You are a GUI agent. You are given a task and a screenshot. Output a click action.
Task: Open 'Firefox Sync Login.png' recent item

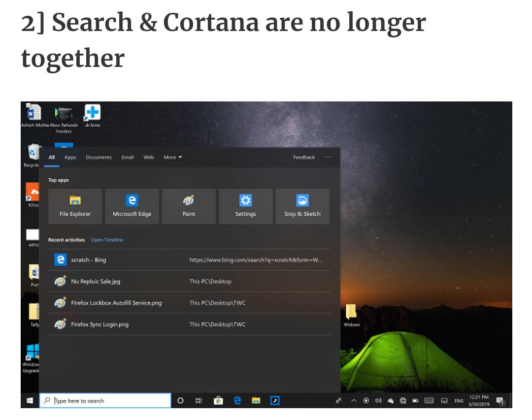[190, 324]
